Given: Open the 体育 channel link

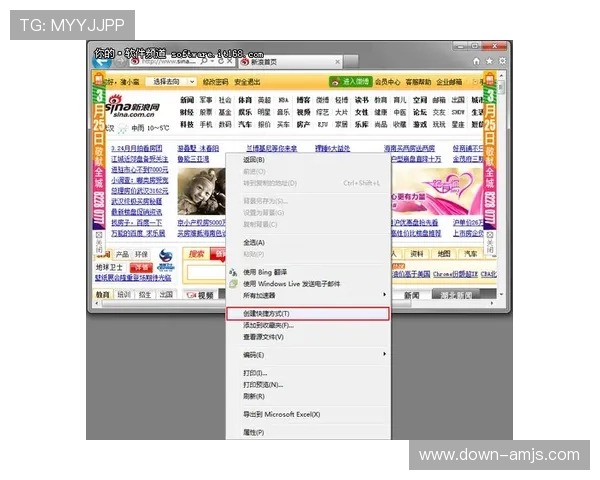Looking at the screenshot, I should tap(245, 100).
